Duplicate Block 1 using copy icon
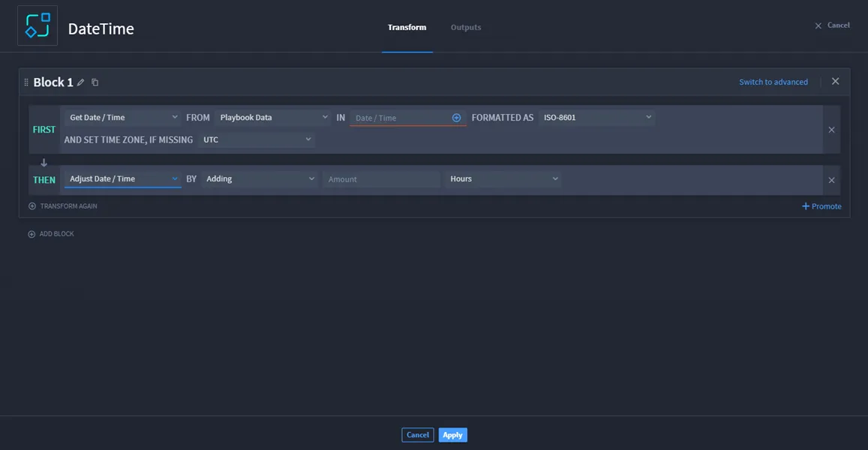868x450 pixels. tap(95, 82)
